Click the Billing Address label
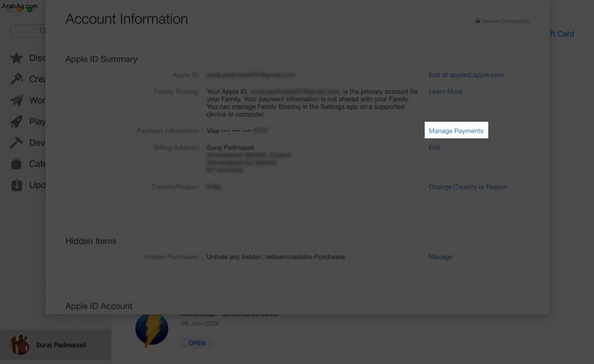Image resolution: width=594 pixels, height=364 pixels. coord(176,147)
